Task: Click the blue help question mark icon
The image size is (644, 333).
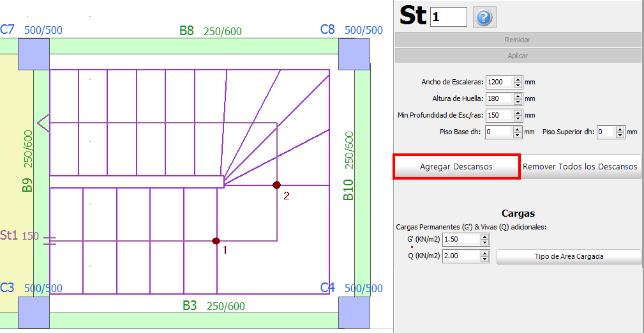Action: point(484,17)
